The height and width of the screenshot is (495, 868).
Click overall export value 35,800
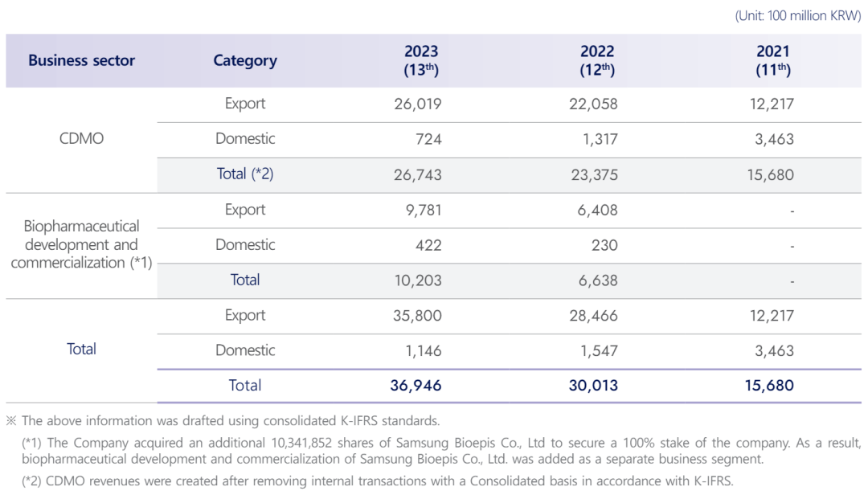418,316
